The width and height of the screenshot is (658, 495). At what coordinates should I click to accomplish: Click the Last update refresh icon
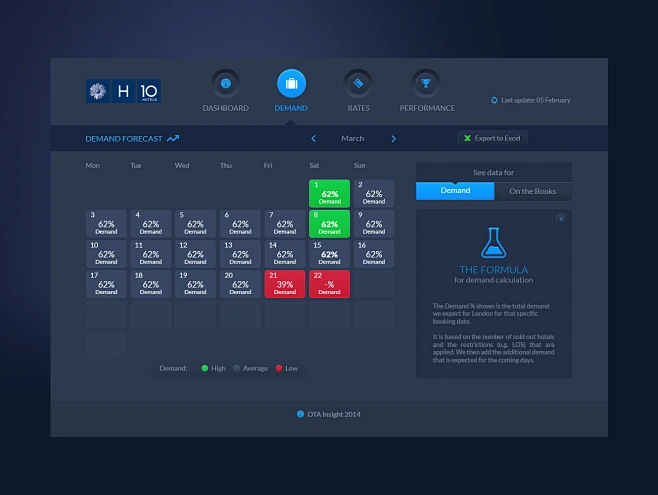click(494, 100)
